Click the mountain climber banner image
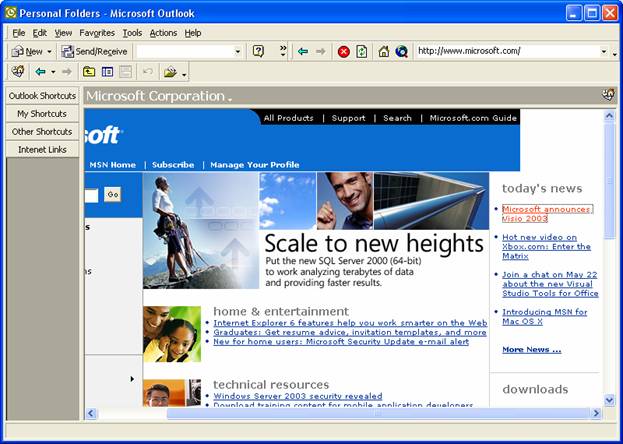623x444 pixels. 201,230
